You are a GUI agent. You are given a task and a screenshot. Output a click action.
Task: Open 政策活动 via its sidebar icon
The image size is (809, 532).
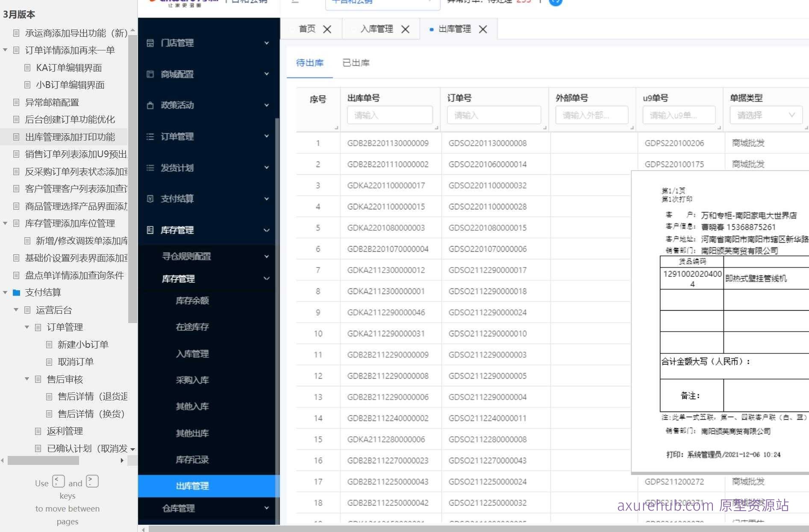coord(150,106)
